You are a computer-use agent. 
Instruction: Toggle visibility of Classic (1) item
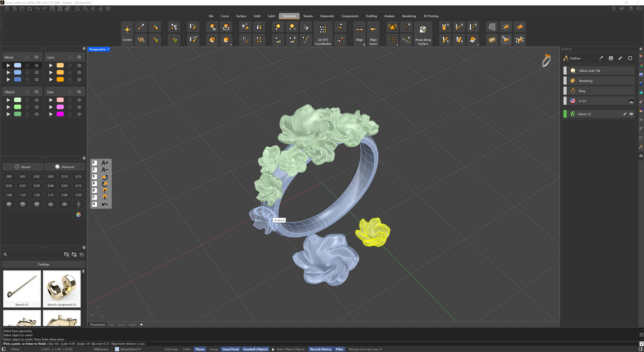(x=631, y=114)
